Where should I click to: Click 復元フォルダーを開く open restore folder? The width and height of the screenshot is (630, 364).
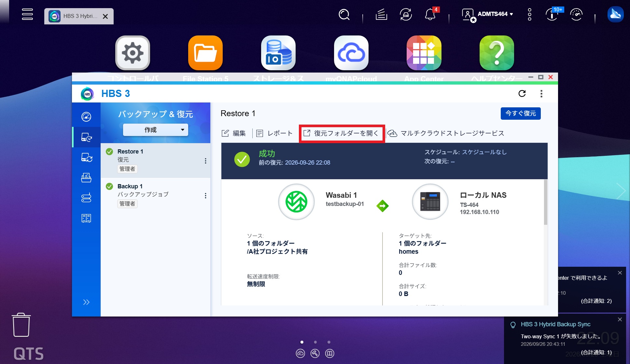[341, 133]
